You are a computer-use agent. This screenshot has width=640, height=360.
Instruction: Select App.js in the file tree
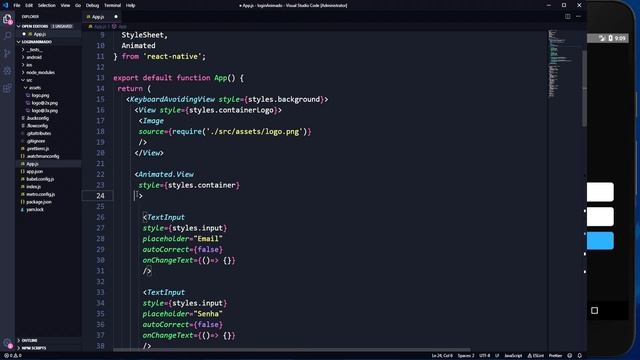click(48, 164)
